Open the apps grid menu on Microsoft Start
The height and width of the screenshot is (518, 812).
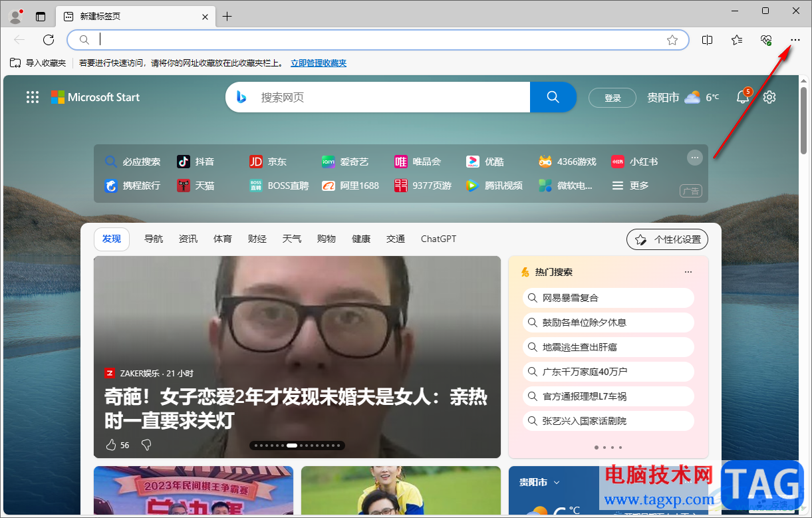[x=32, y=97]
